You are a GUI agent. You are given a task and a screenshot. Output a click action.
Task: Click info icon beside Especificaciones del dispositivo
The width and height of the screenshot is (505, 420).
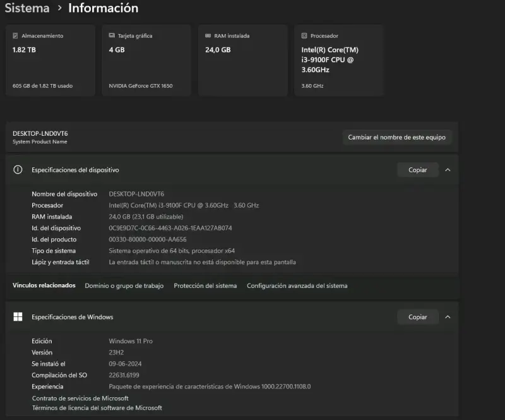(x=18, y=170)
